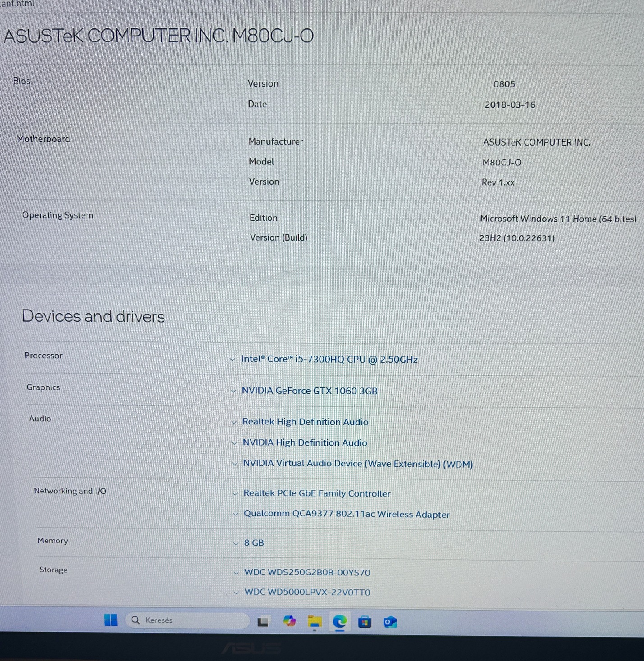Select BIOS date 2018-03-16

point(510,105)
